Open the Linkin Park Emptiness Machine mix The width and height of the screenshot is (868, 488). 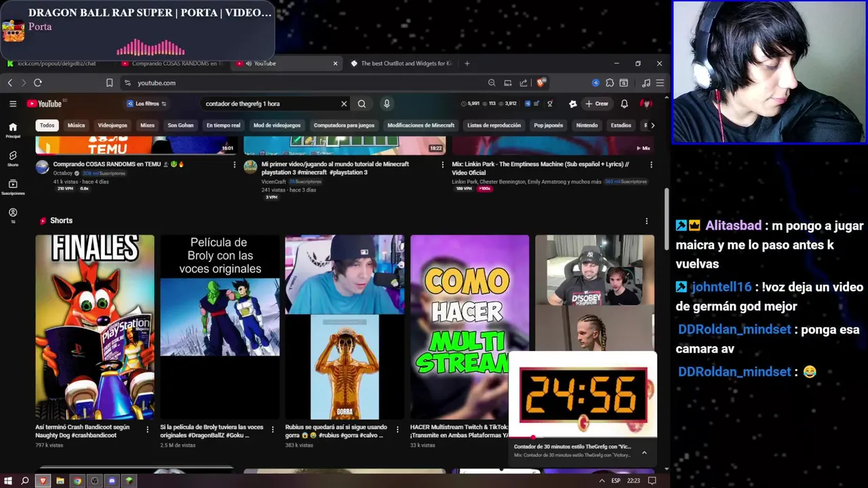pyautogui.click(x=540, y=168)
